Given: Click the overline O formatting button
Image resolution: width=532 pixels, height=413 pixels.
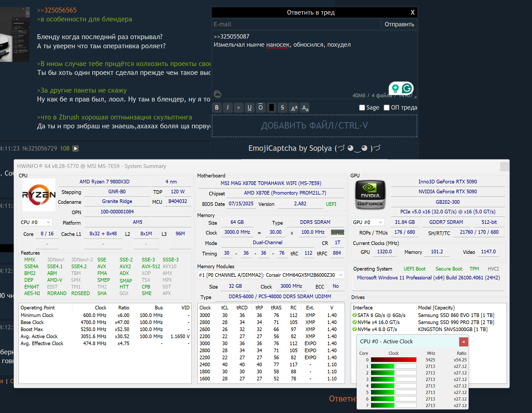Looking at the screenshot, I should click(x=260, y=107).
